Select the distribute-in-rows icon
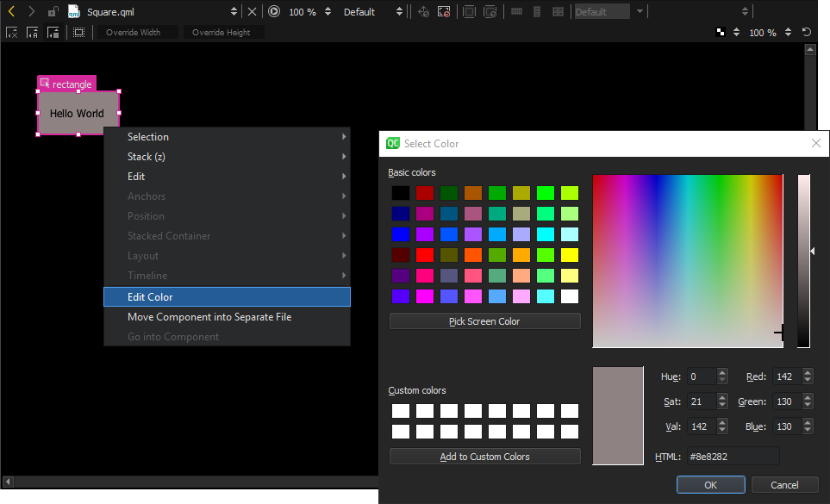The height and width of the screenshot is (504, 830). tap(535, 11)
